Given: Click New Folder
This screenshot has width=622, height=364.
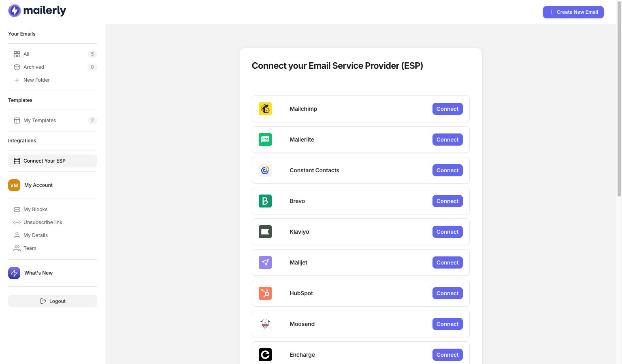Looking at the screenshot, I should (36, 80).
